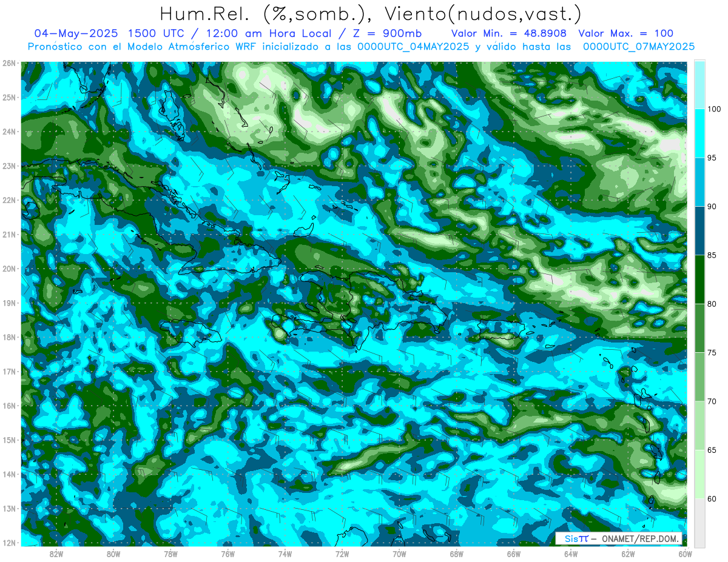Click the color bar label 95

[x=712, y=158]
